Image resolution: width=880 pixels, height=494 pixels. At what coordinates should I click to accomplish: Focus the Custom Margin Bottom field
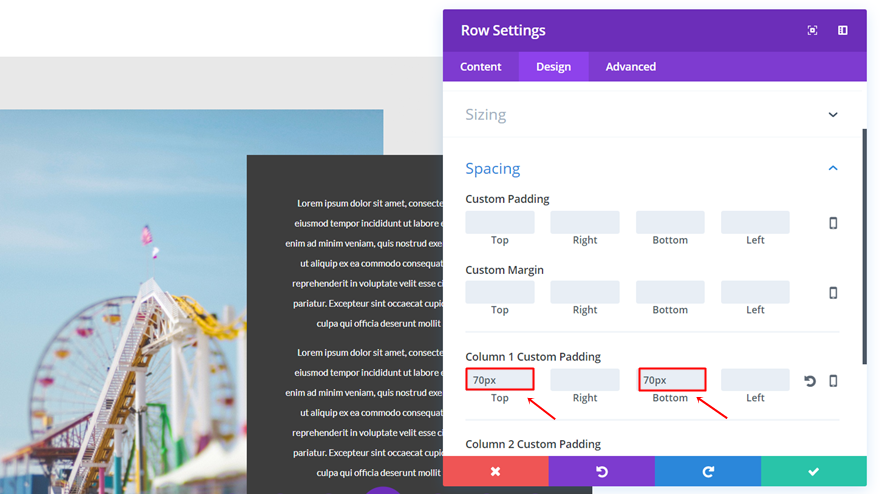(x=670, y=292)
